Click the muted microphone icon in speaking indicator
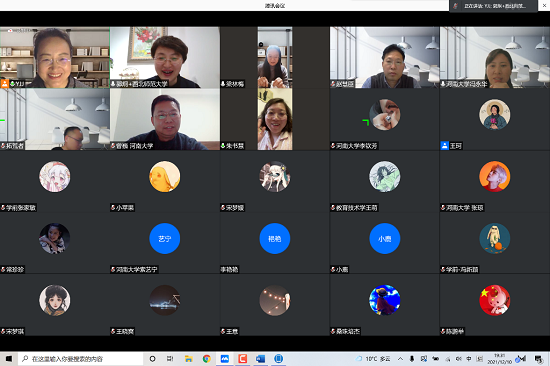The height and width of the screenshot is (366, 550). coord(456,6)
